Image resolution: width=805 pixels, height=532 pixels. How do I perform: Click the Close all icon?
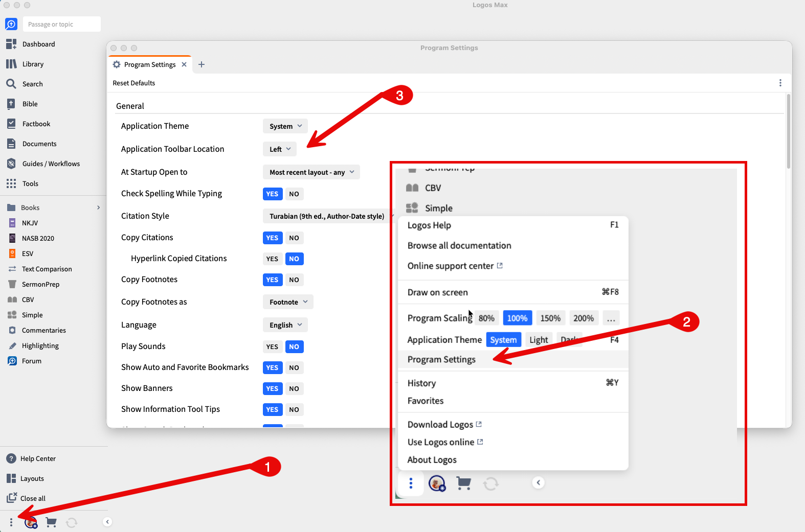tap(11, 498)
